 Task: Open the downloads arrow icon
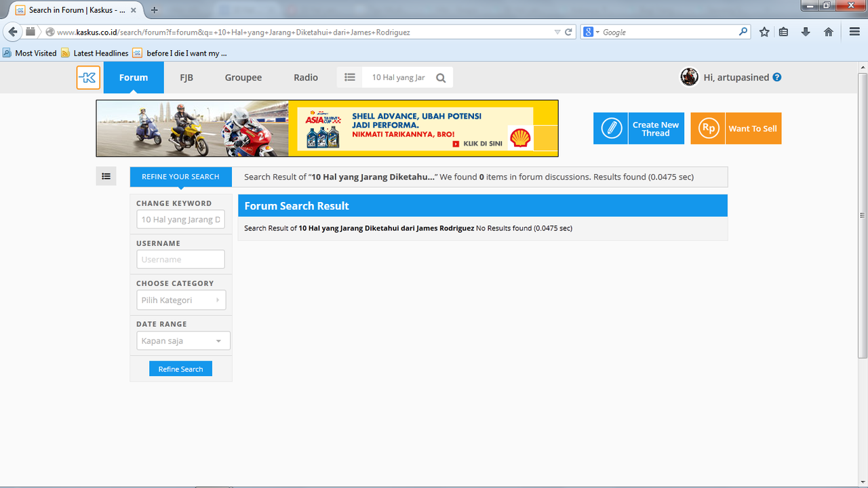[x=806, y=32]
